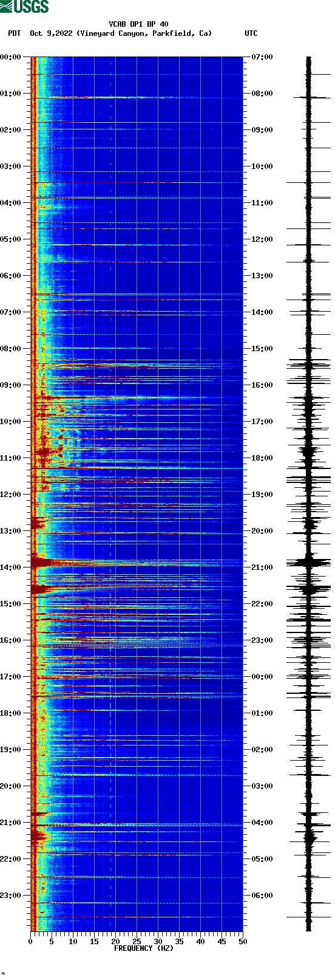Click the PDT time label '06:00'

click(x=11, y=276)
